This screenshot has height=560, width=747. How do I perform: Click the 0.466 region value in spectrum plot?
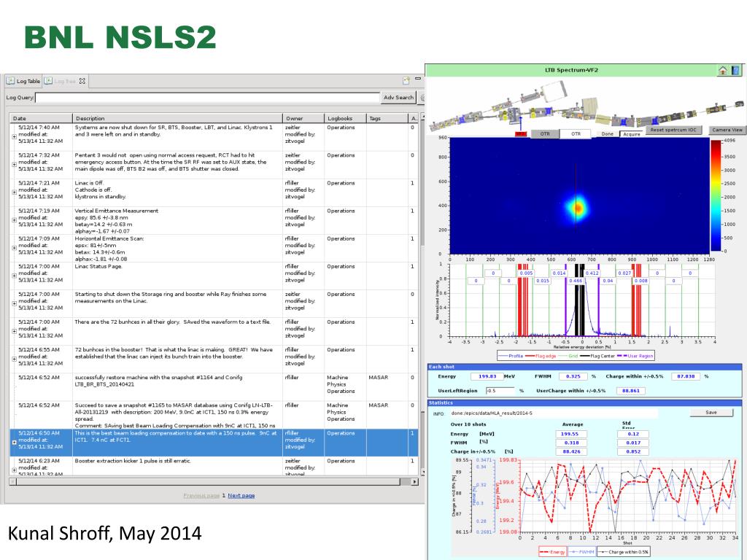(x=576, y=281)
